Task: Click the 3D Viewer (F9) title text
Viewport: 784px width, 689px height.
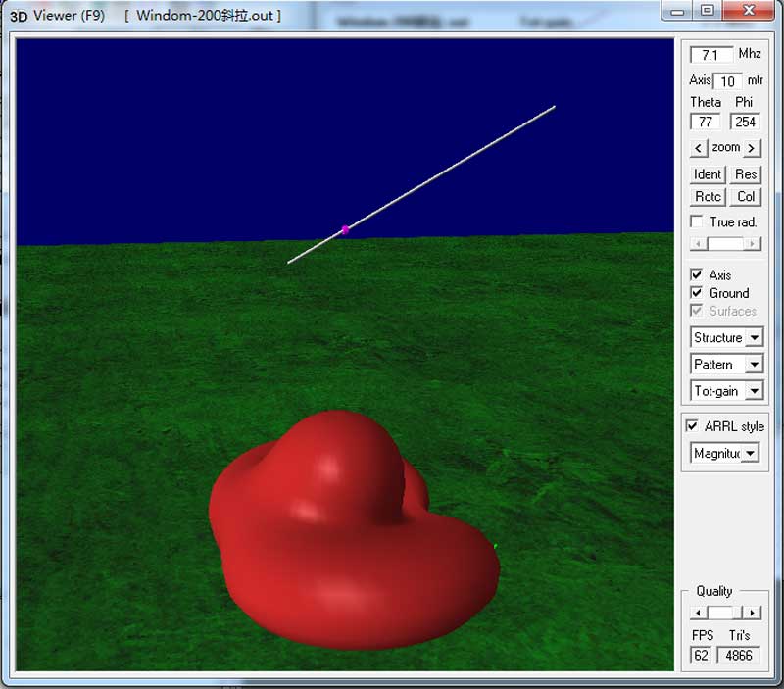Action: tap(58, 16)
